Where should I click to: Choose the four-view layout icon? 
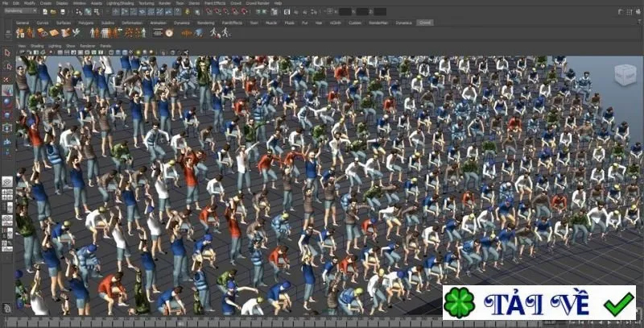[x=7, y=193]
